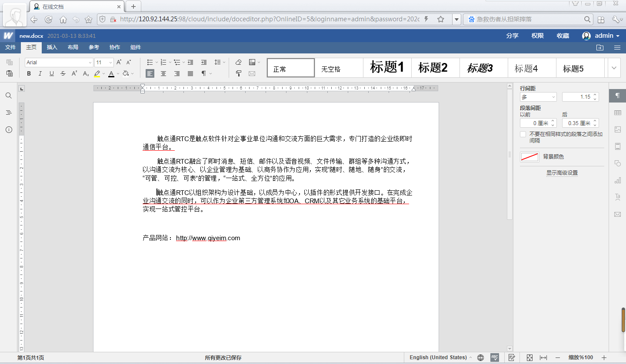Enable no spacing between same-style paragraphs

point(523,135)
